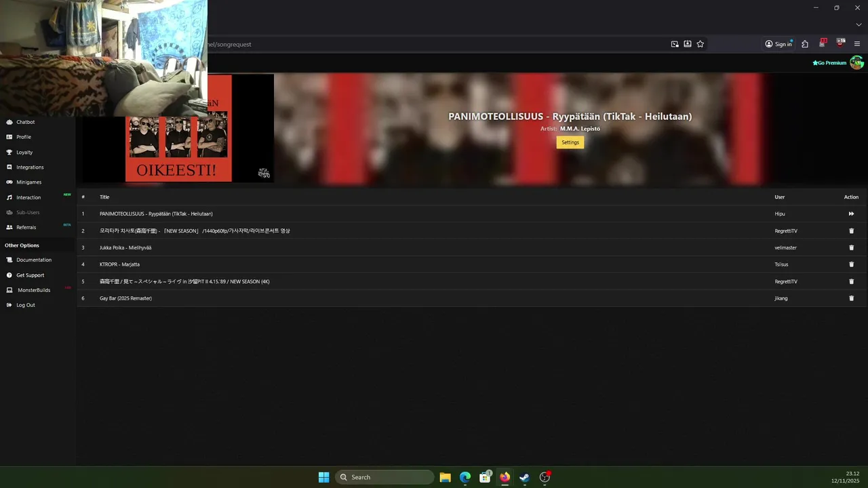Open the Minigames section

[x=28, y=182]
